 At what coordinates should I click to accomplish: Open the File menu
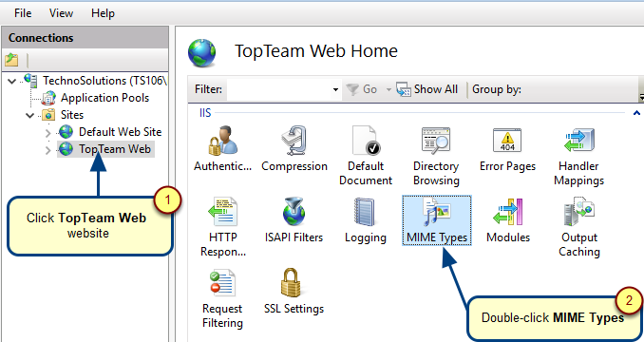click(x=23, y=13)
